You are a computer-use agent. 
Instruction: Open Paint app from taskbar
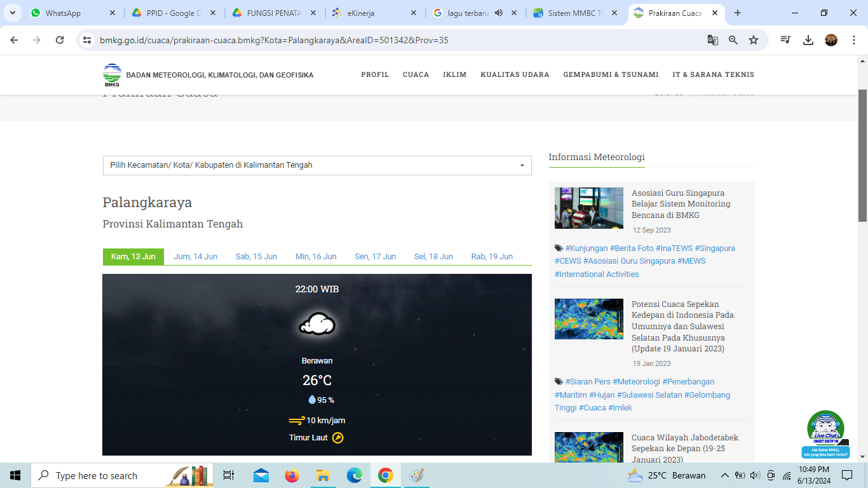[416, 475]
